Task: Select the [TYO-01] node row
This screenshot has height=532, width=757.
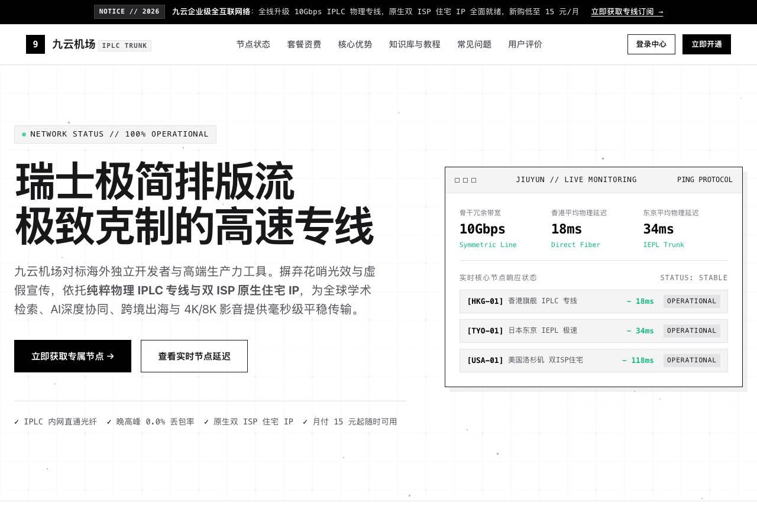Action: click(x=594, y=331)
